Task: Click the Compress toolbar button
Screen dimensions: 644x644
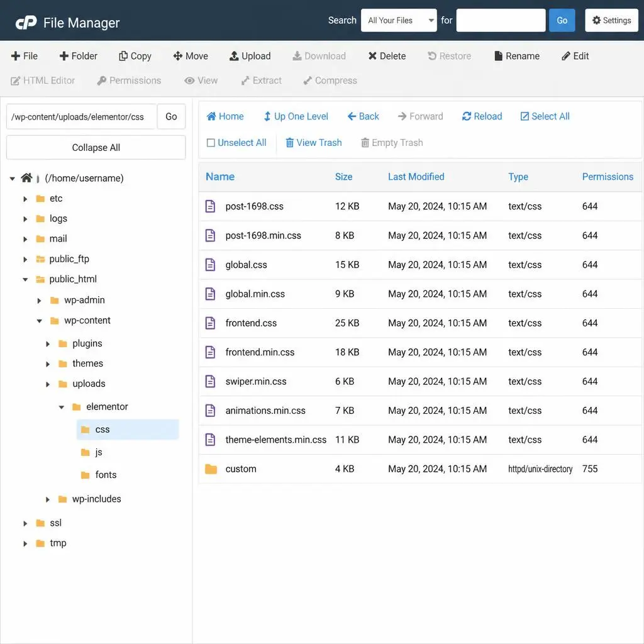Action: [x=330, y=80]
